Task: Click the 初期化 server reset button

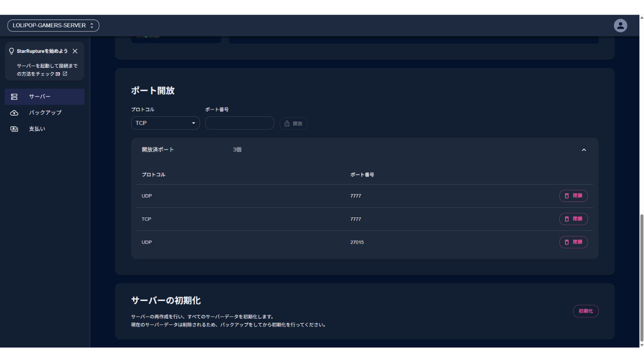Action: 586,311
